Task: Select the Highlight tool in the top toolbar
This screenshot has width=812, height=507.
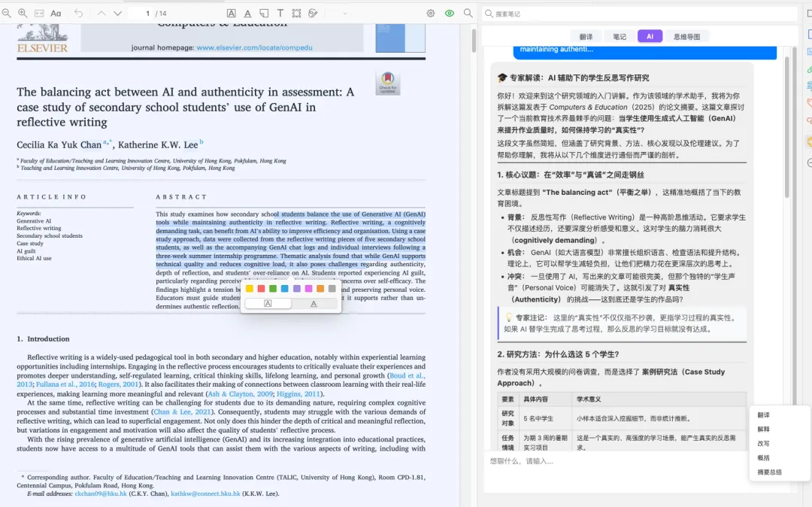Action: pos(232,14)
